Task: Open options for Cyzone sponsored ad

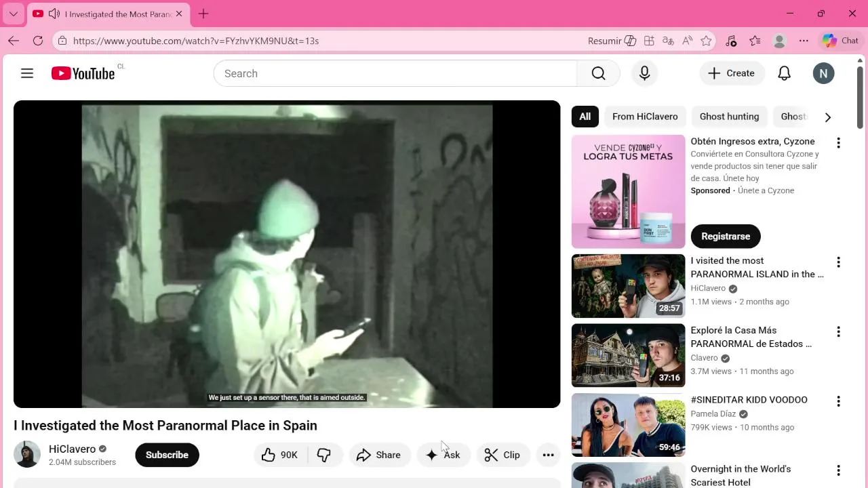Action: tap(838, 143)
